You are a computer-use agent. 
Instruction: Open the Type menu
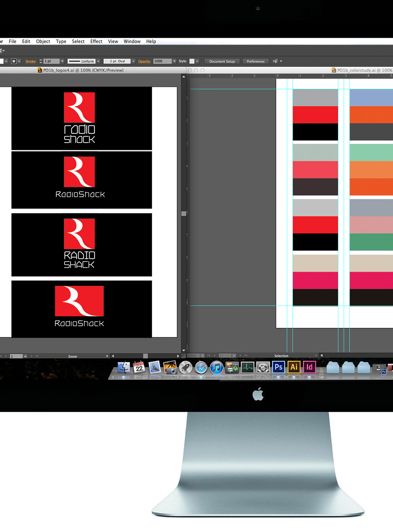pos(61,41)
